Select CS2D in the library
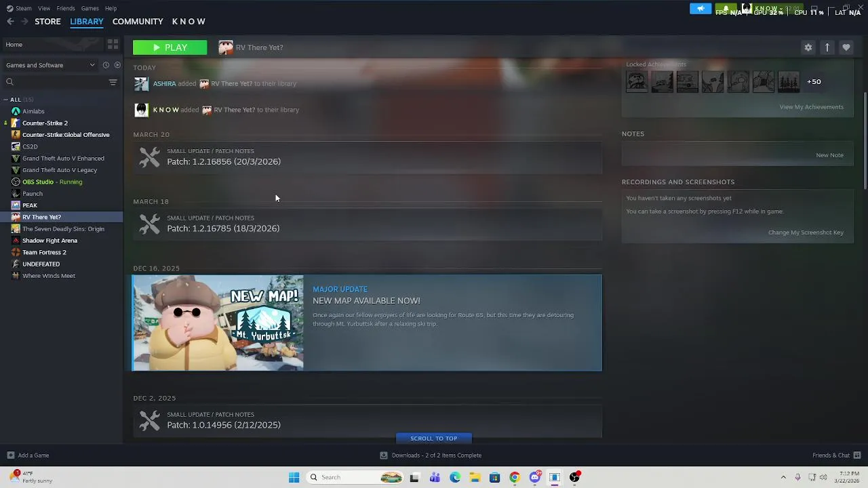The width and height of the screenshot is (868, 488). (30, 146)
